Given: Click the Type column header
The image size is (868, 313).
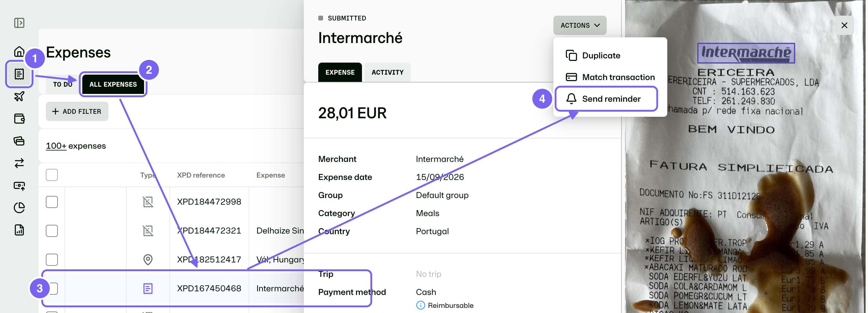Looking at the screenshot, I should point(148,175).
